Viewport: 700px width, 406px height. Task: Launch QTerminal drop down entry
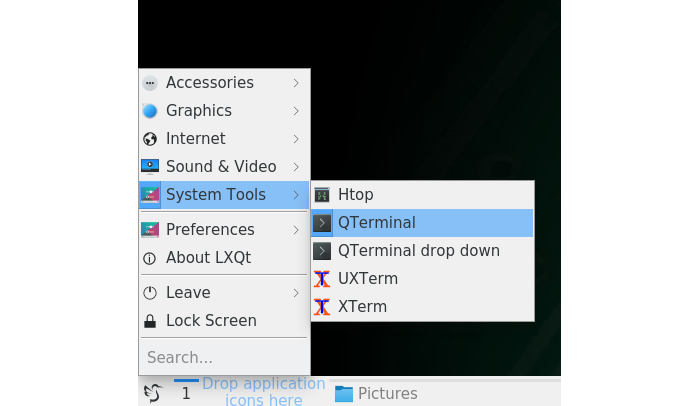click(x=422, y=251)
